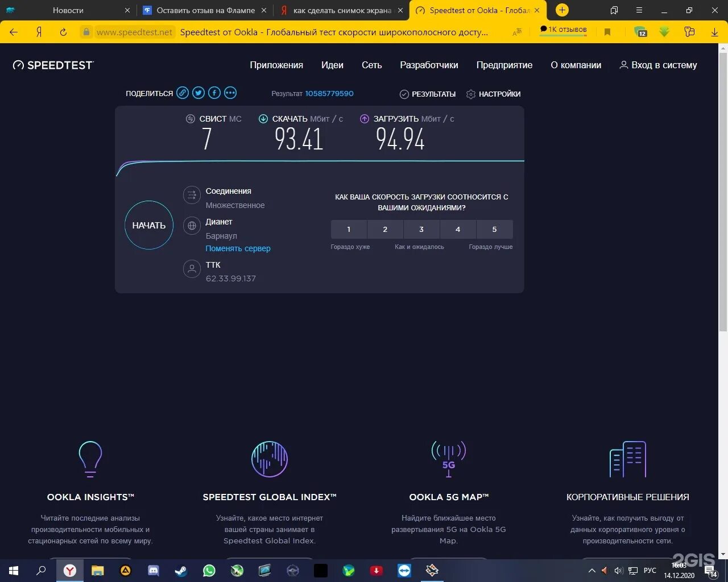Click НАЧАТЬ to start the test

coord(149,225)
